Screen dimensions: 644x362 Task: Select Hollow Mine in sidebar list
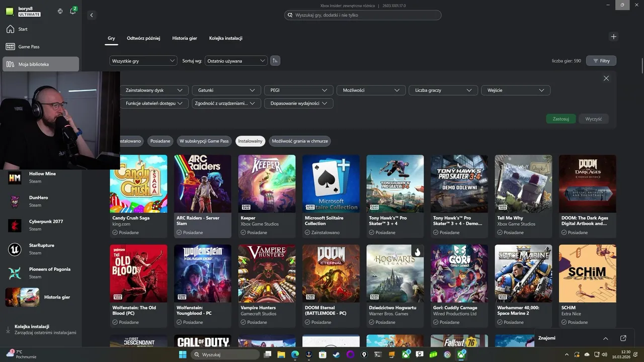click(41, 177)
